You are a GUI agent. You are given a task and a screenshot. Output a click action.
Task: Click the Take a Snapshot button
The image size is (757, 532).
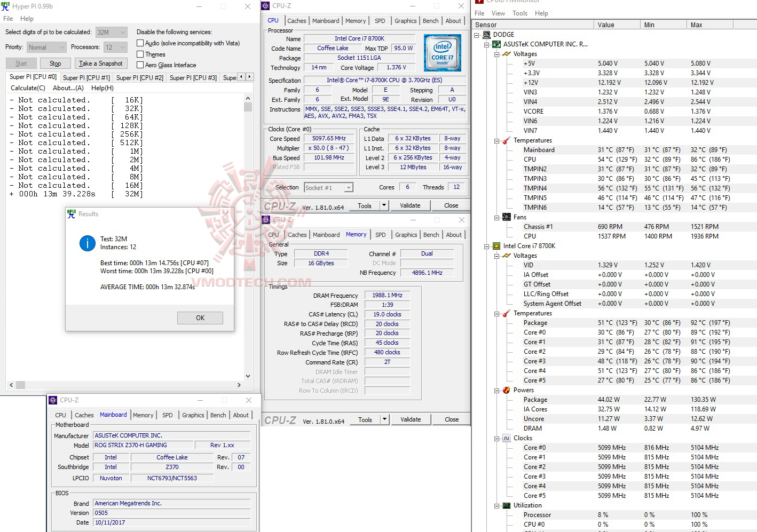[101, 63]
